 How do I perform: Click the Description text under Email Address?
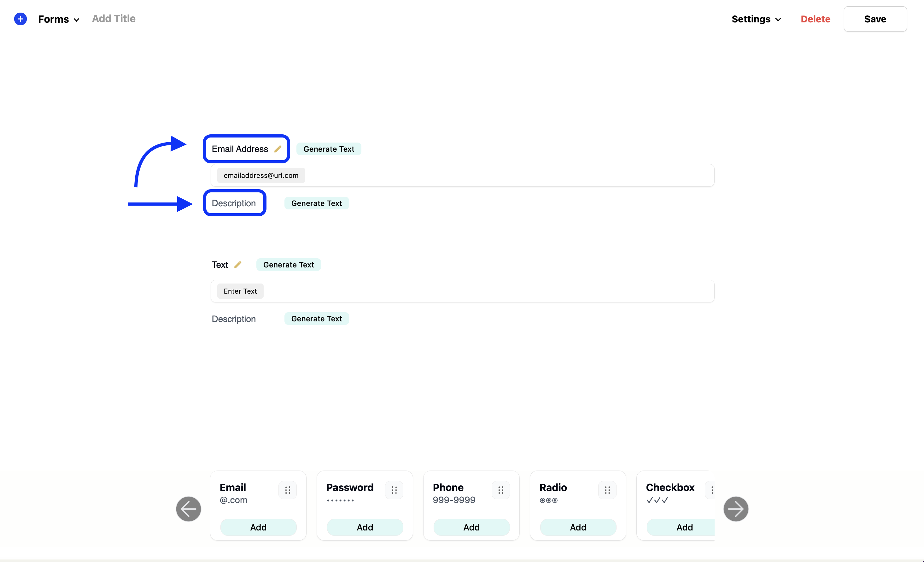pos(234,203)
